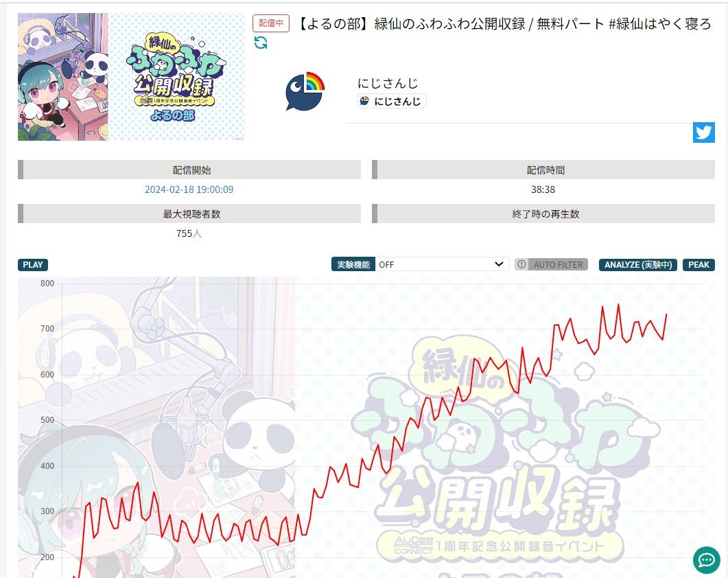Open the chat bubble support icon
The width and height of the screenshot is (728, 578).
coord(706,560)
